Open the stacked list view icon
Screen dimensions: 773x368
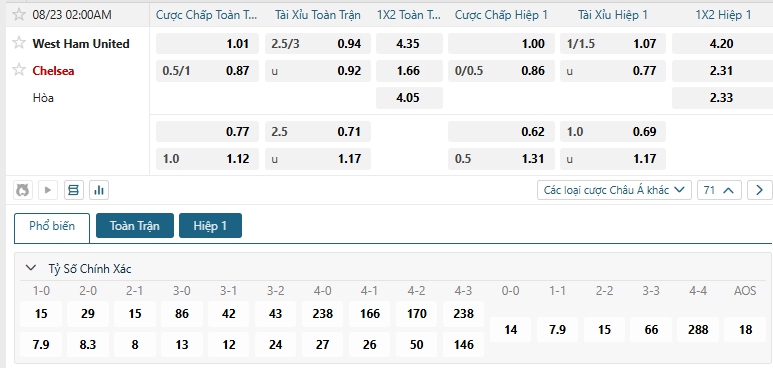click(73, 190)
